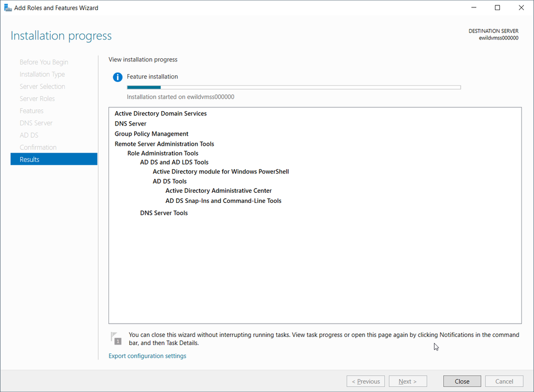Click the Cancel button
Viewport: 534px width, 392px height.
(x=504, y=381)
